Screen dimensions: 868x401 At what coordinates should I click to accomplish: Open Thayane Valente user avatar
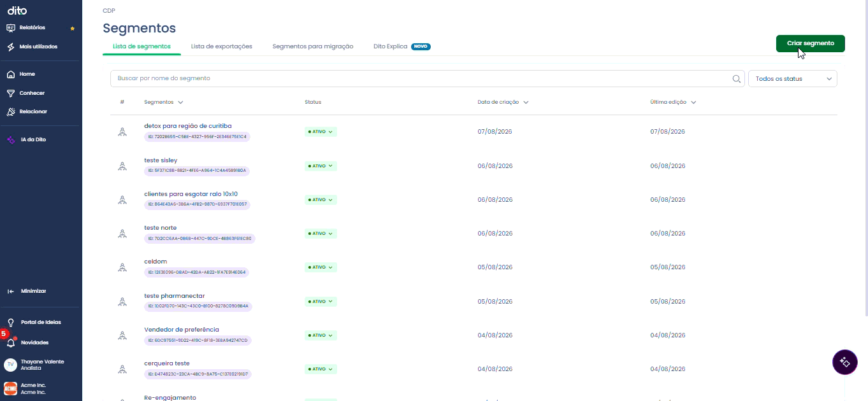tap(10, 365)
